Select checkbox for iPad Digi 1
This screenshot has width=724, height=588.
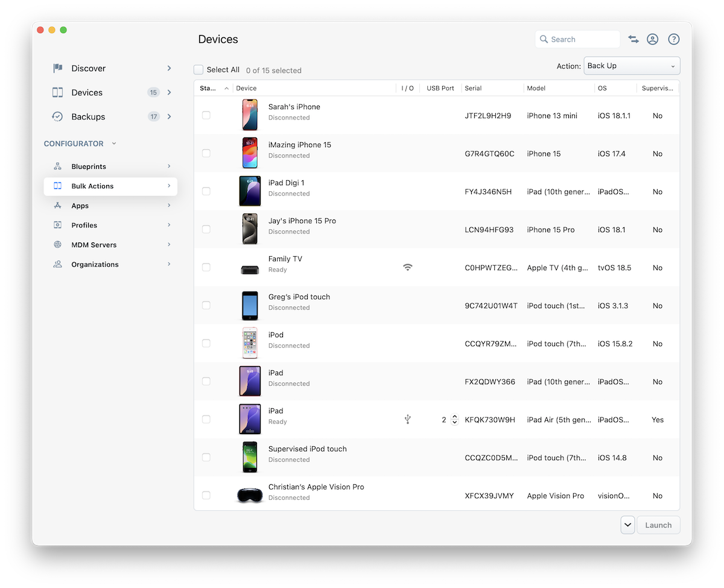(206, 191)
